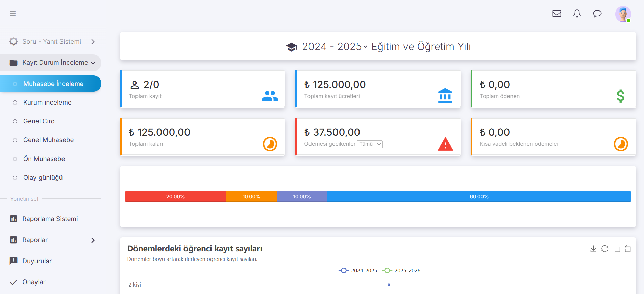Open the chat bubble icon

click(597, 14)
